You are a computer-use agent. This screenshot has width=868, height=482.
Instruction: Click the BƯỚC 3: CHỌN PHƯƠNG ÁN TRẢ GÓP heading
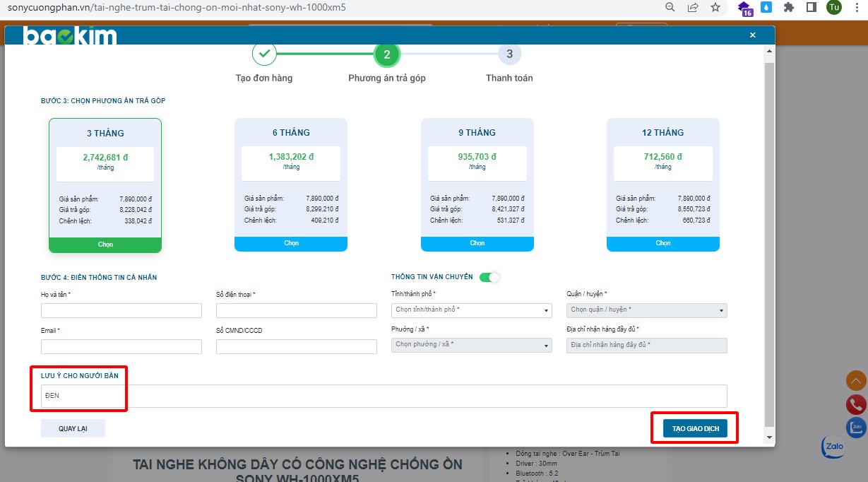click(103, 101)
